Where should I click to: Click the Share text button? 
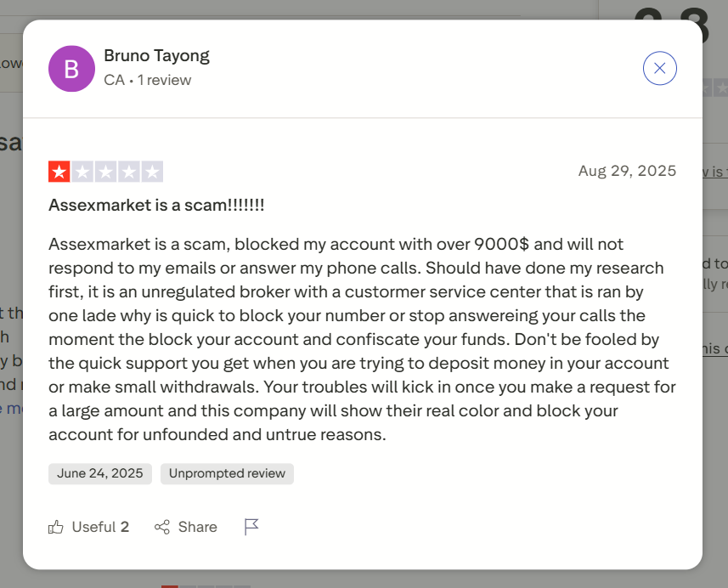[197, 527]
